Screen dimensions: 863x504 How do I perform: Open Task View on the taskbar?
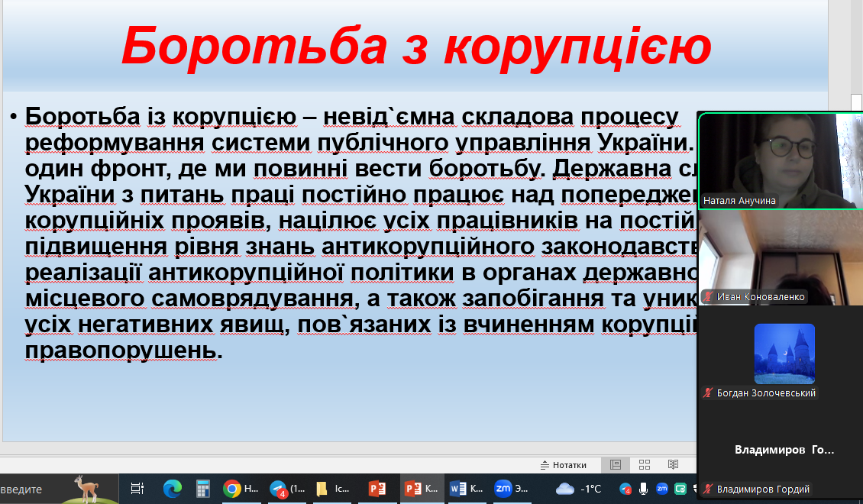tap(137, 489)
